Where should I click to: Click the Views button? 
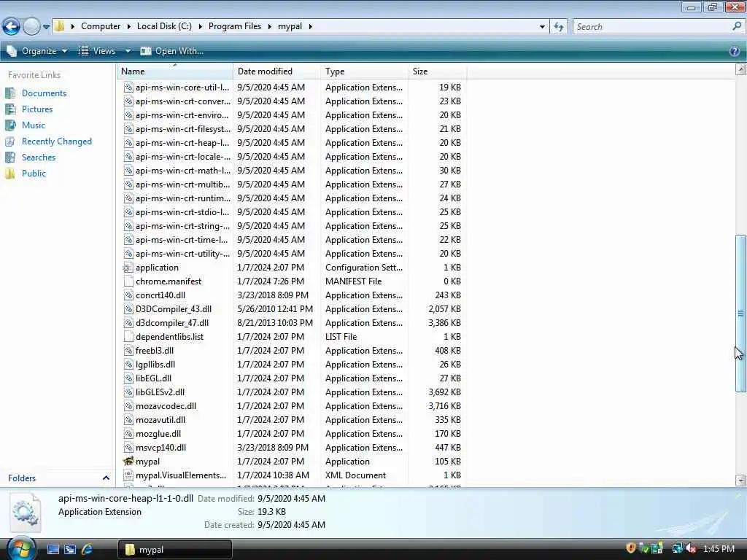click(x=97, y=51)
